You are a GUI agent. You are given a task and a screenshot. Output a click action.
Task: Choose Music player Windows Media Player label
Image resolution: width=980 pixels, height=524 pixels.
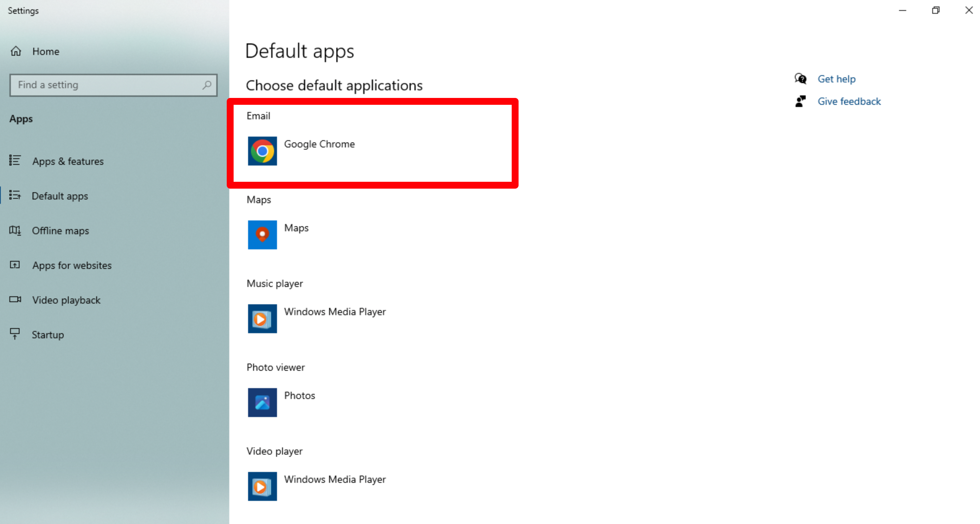tap(335, 312)
